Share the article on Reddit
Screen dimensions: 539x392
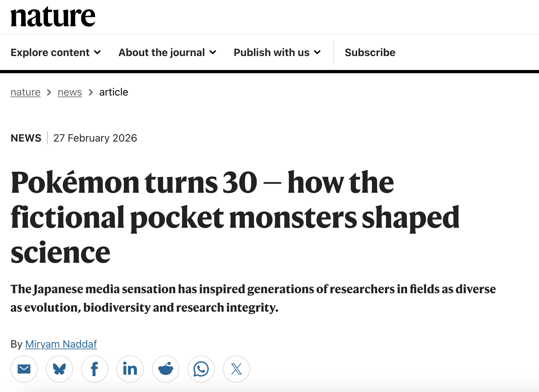click(x=166, y=369)
